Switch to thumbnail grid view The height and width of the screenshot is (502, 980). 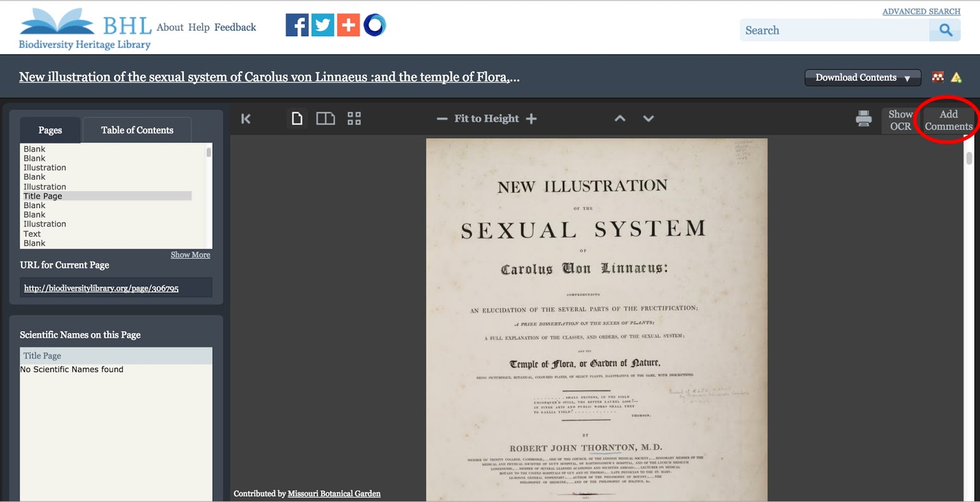(x=354, y=118)
